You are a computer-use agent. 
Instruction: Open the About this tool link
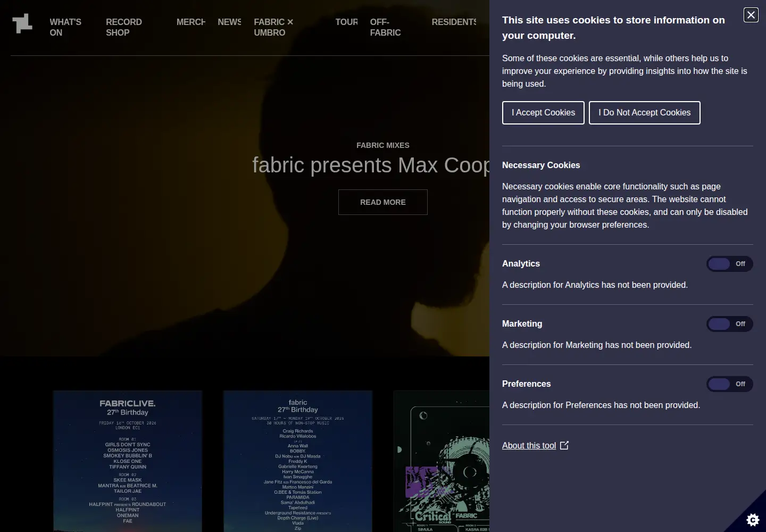pyautogui.click(x=529, y=446)
